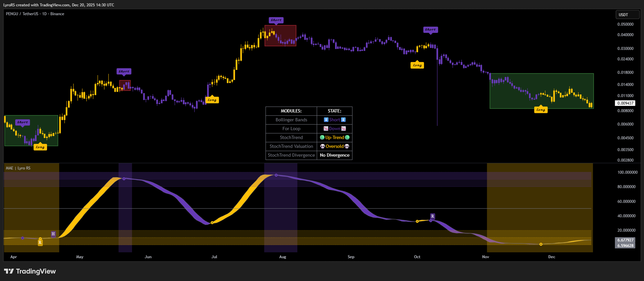This screenshot has height=281, width=644.
Task: Click the Short label inside the April green box
Action: coord(23,122)
